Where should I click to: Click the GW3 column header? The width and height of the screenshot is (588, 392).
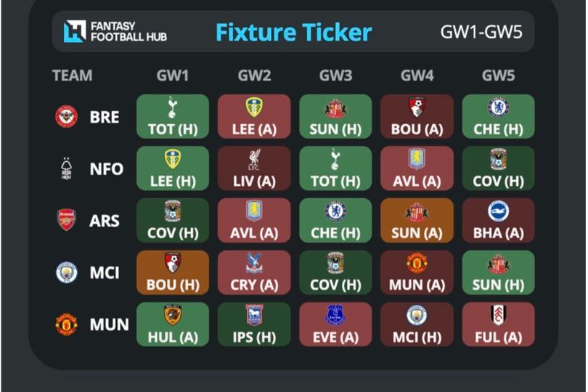pyautogui.click(x=335, y=75)
